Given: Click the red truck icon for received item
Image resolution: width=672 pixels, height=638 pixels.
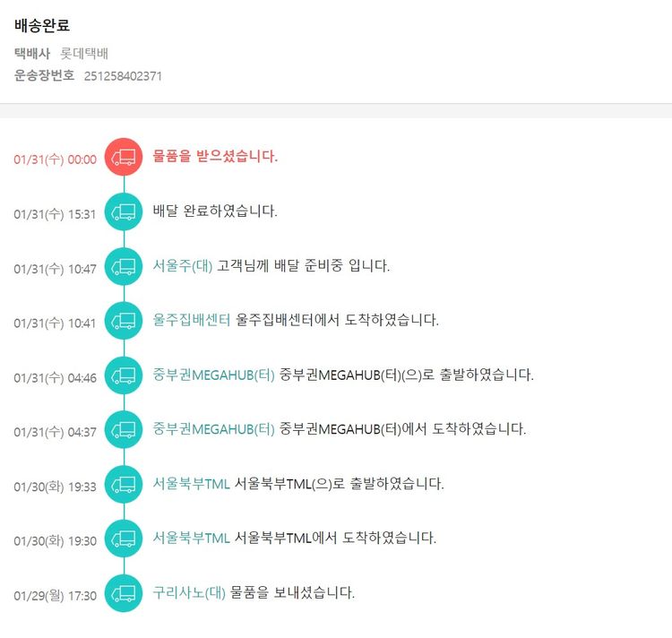Looking at the screenshot, I should coord(124,157).
